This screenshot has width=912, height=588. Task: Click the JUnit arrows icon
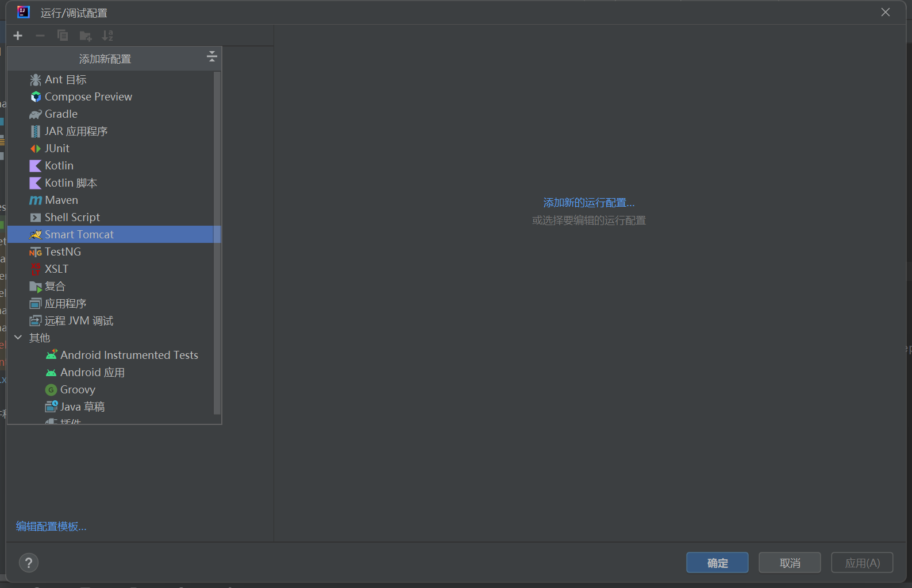[x=36, y=149]
